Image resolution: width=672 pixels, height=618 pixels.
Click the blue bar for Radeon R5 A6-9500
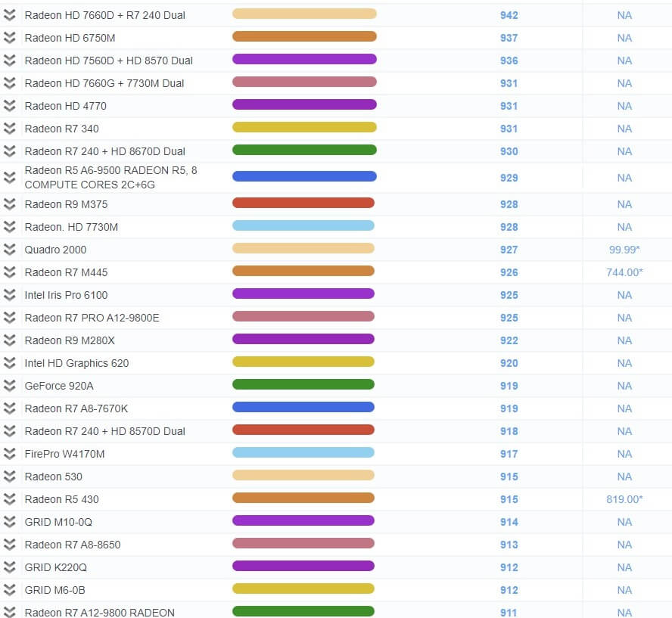pyautogui.click(x=304, y=176)
